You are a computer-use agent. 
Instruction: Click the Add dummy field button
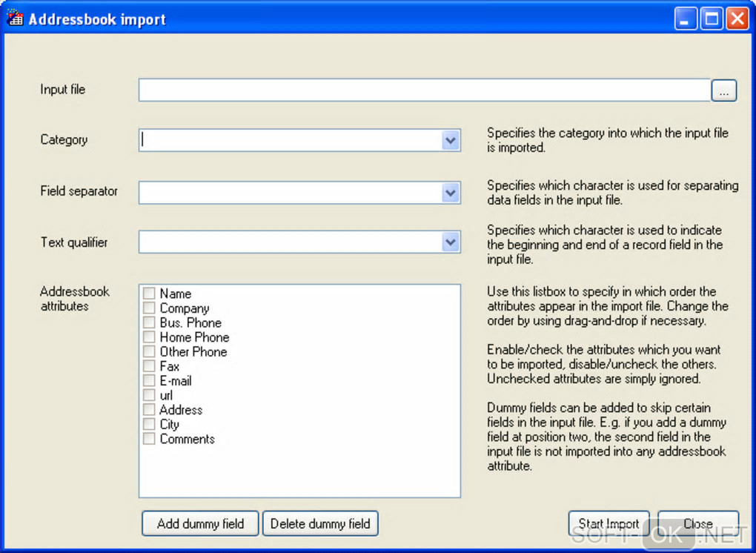coord(200,523)
